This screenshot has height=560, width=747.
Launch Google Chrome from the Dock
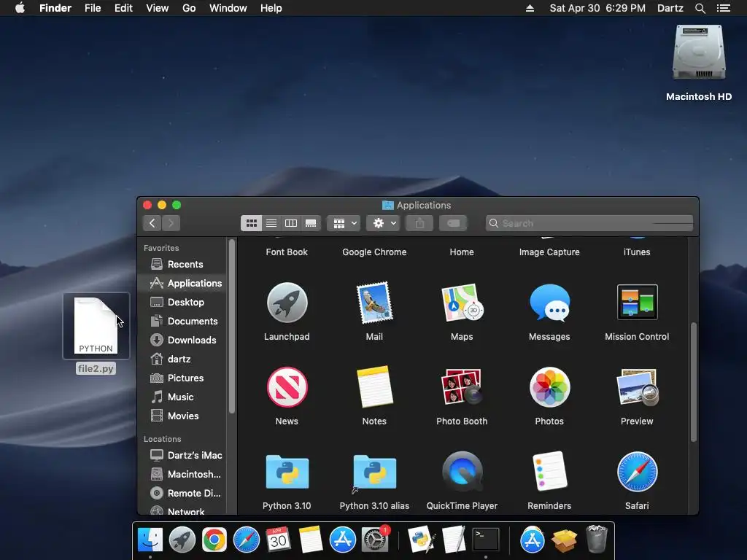[x=214, y=540]
